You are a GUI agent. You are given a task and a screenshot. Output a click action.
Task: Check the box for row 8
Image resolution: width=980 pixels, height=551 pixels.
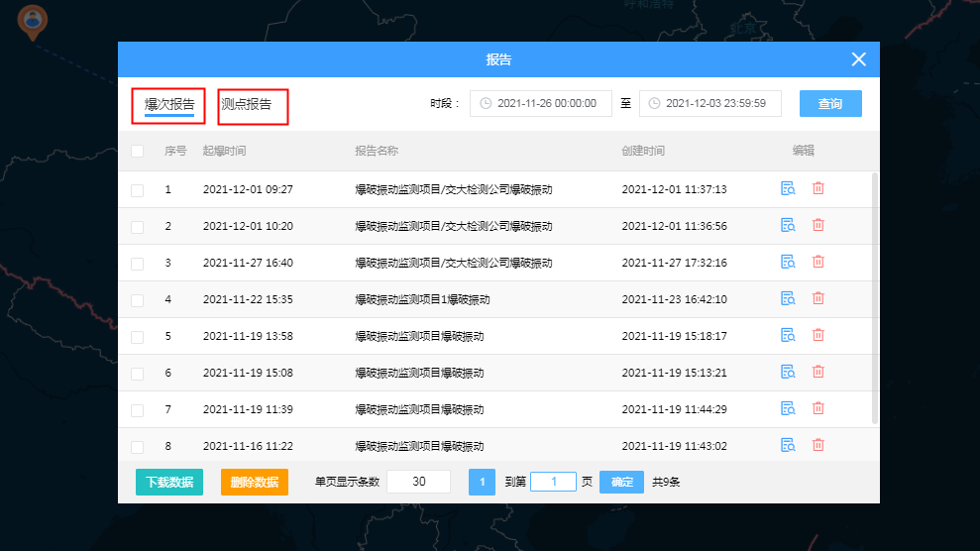click(137, 447)
